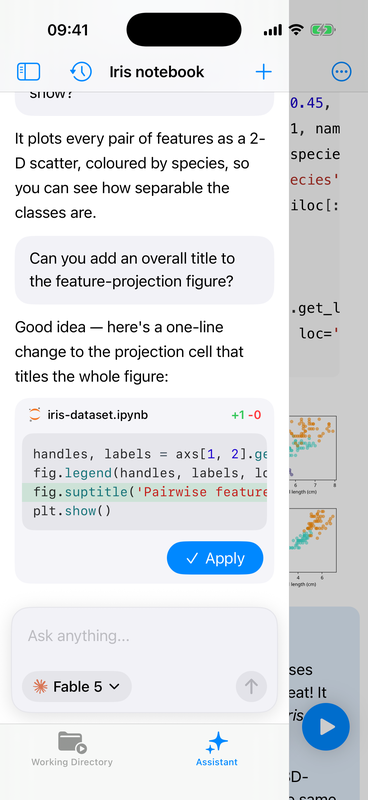
Task: Focus the Ask anything input field
Action: (144, 636)
